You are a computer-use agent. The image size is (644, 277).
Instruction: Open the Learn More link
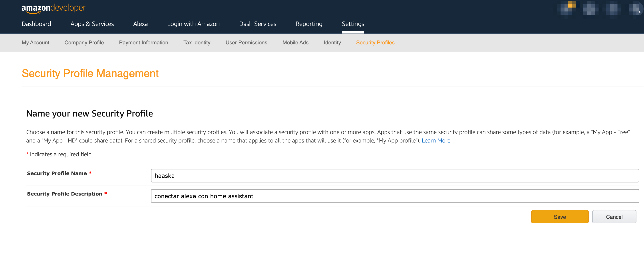click(x=435, y=140)
